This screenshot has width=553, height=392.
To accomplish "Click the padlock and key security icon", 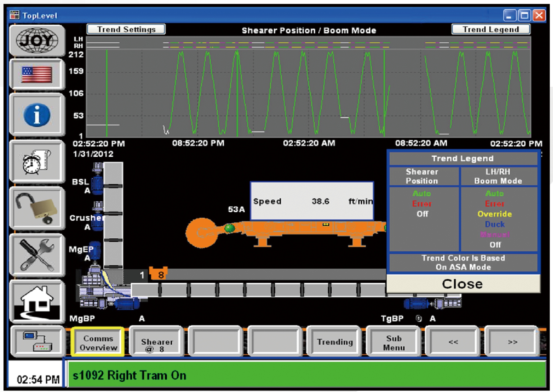I will coord(37,208).
